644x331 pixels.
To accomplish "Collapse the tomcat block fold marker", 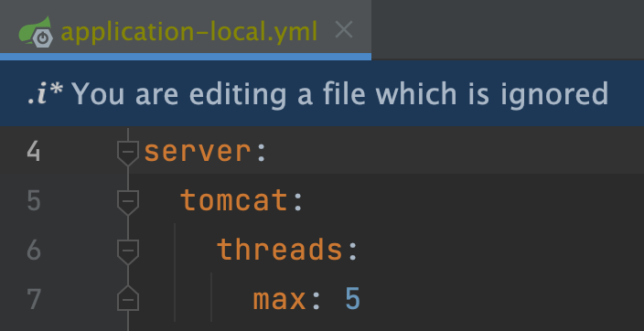I will click(128, 202).
